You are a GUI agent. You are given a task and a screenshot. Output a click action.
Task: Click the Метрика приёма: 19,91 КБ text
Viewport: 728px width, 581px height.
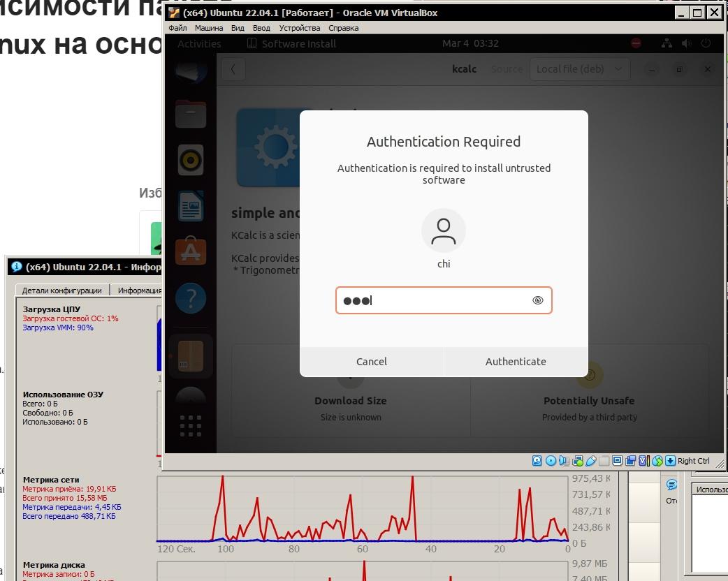(x=69, y=489)
